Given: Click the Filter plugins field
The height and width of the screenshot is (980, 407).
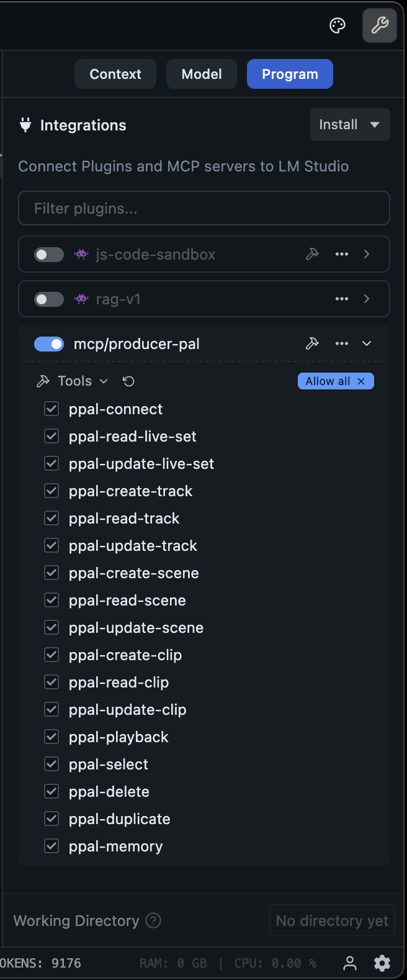Looking at the screenshot, I should tap(204, 208).
